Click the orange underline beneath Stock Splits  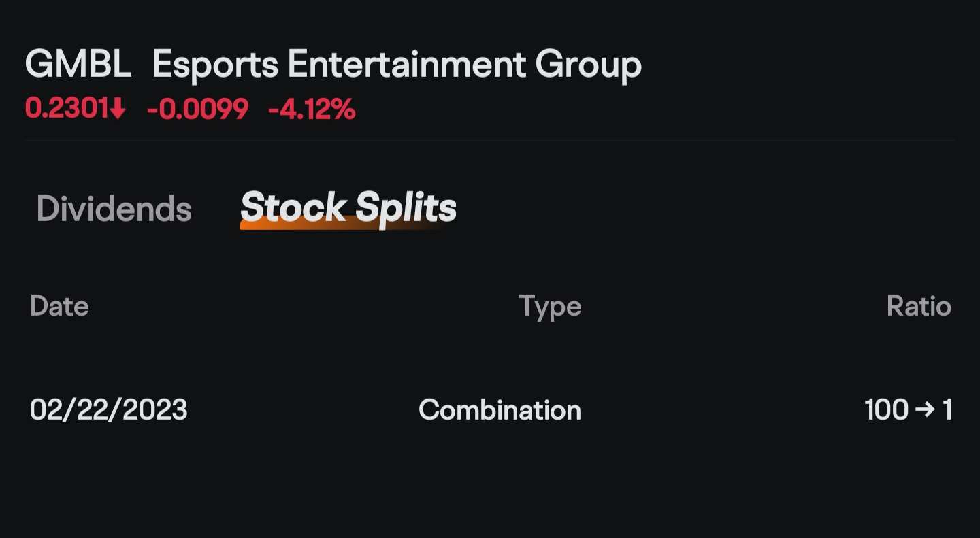pyautogui.click(x=340, y=224)
